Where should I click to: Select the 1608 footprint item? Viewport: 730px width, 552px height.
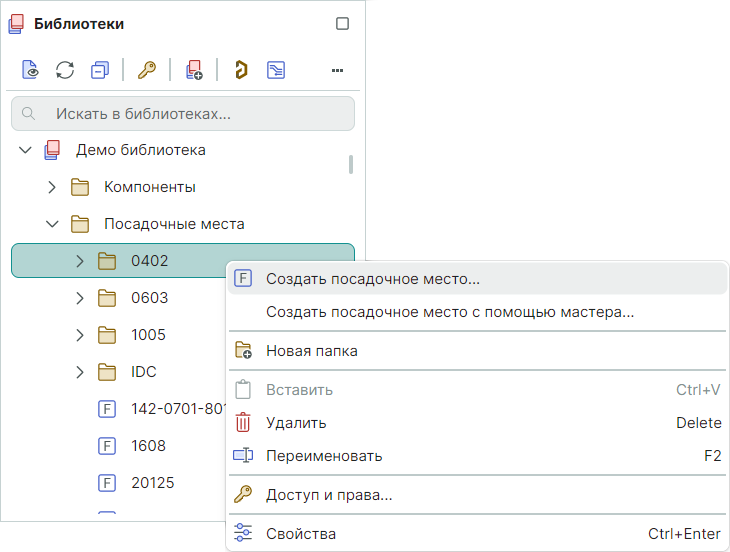(148, 446)
